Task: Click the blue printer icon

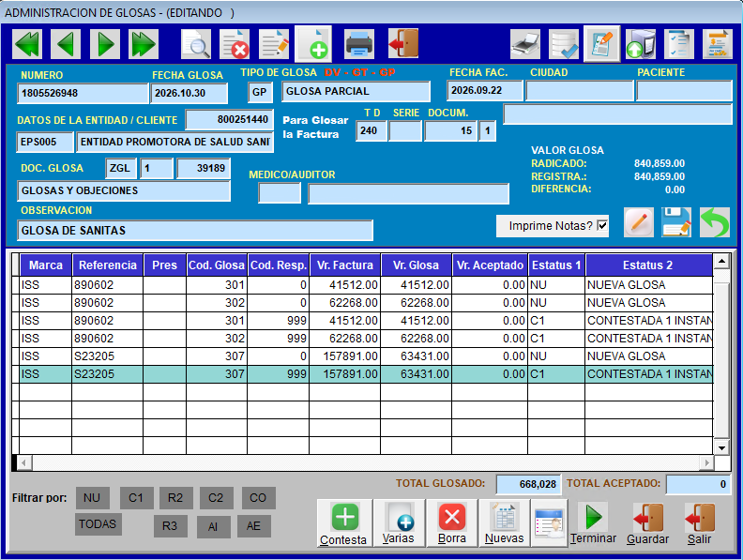Action: click(359, 44)
